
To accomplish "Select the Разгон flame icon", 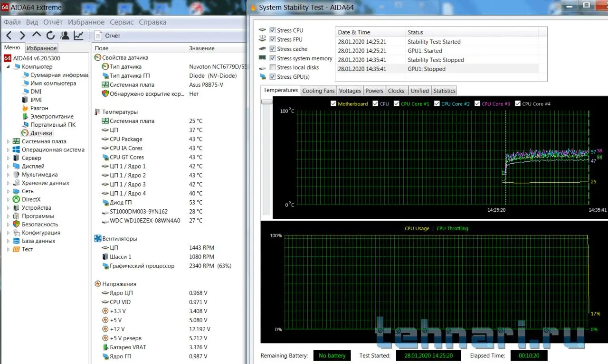I will pyautogui.click(x=26, y=108).
